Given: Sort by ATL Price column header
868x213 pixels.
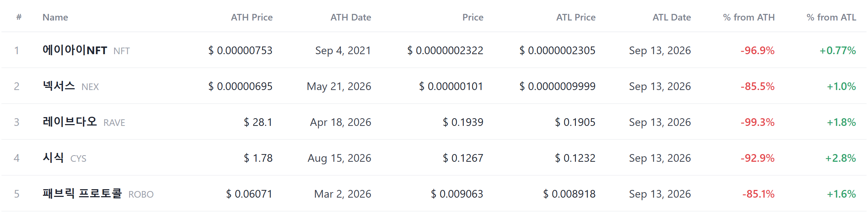Looking at the screenshot, I should (576, 17).
